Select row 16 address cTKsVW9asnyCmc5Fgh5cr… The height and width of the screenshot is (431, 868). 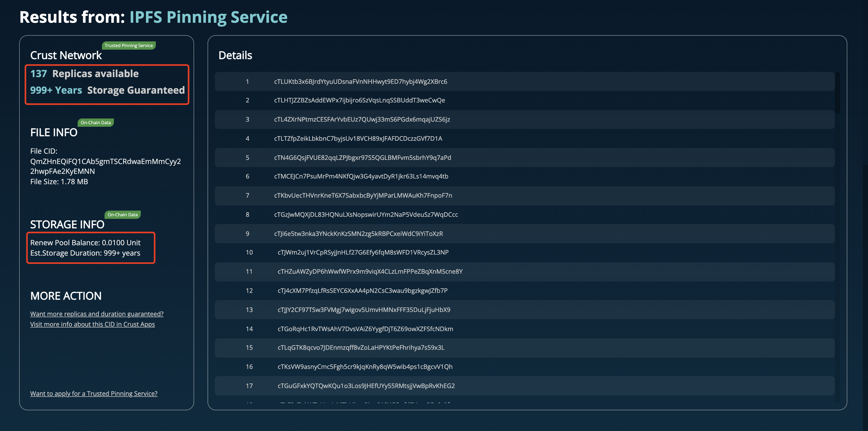(x=365, y=367)
